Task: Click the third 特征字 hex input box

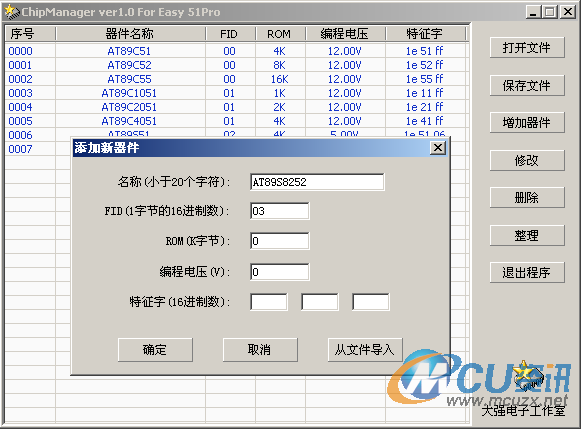Action: pos(371,302)
